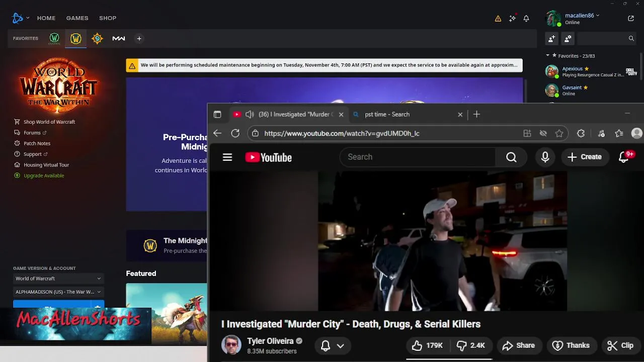Open the SHOP tab in Battle.net

pos(108,18)
